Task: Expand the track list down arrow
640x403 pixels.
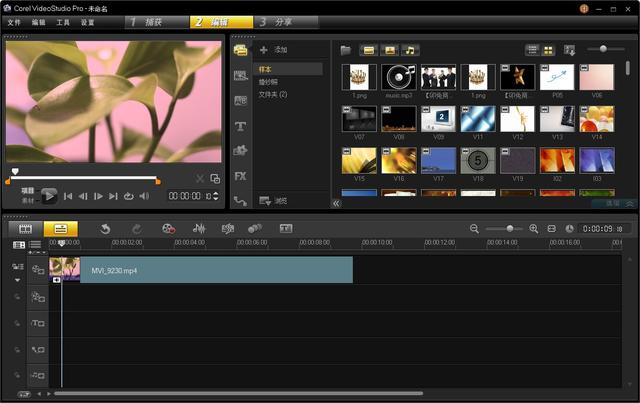Action: [x=17, y=280]
